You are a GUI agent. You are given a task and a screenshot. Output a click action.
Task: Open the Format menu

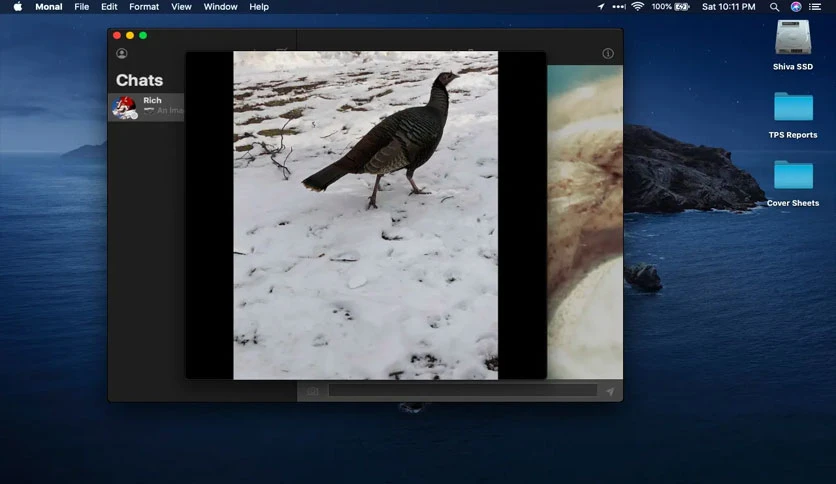[x=144, y=7]
